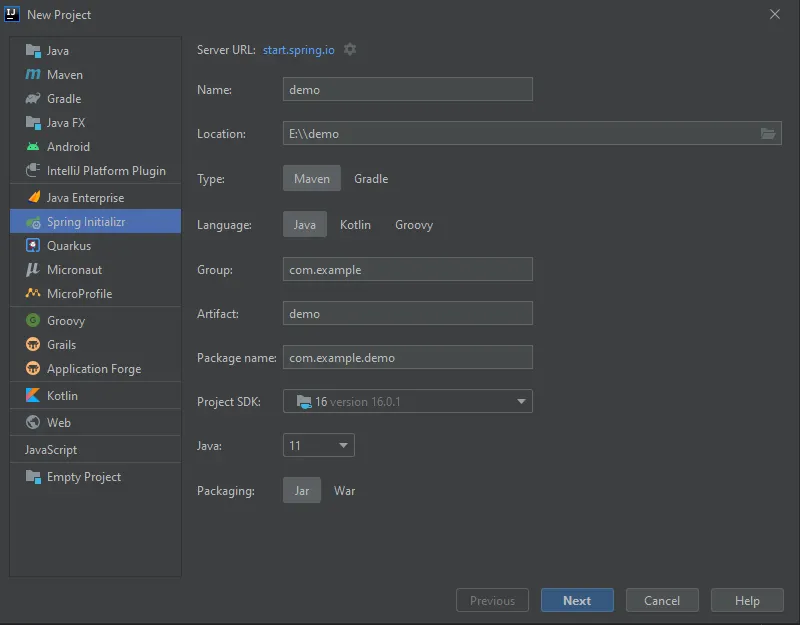Click the '16 version 16.0.1' SDK text

click(x=357, y=402)
